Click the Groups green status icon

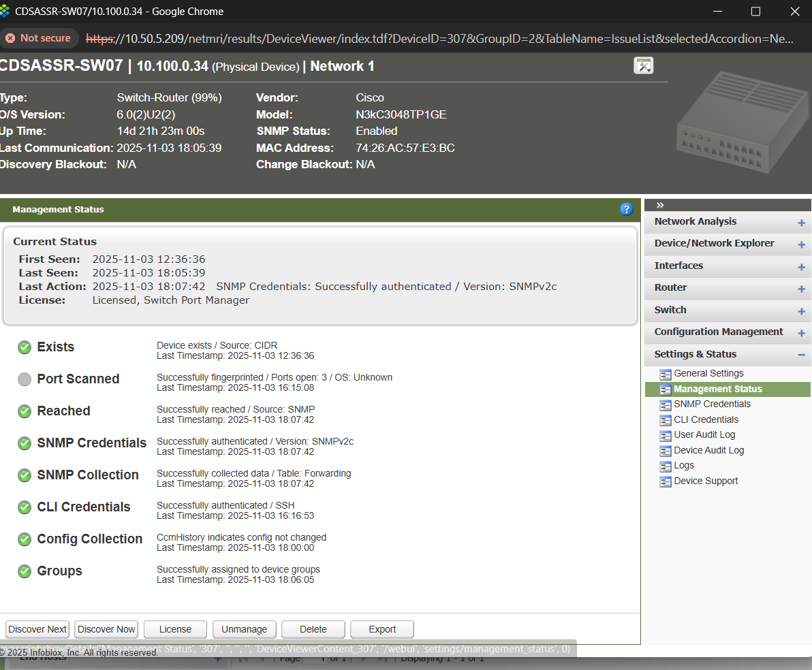(25, 572)
